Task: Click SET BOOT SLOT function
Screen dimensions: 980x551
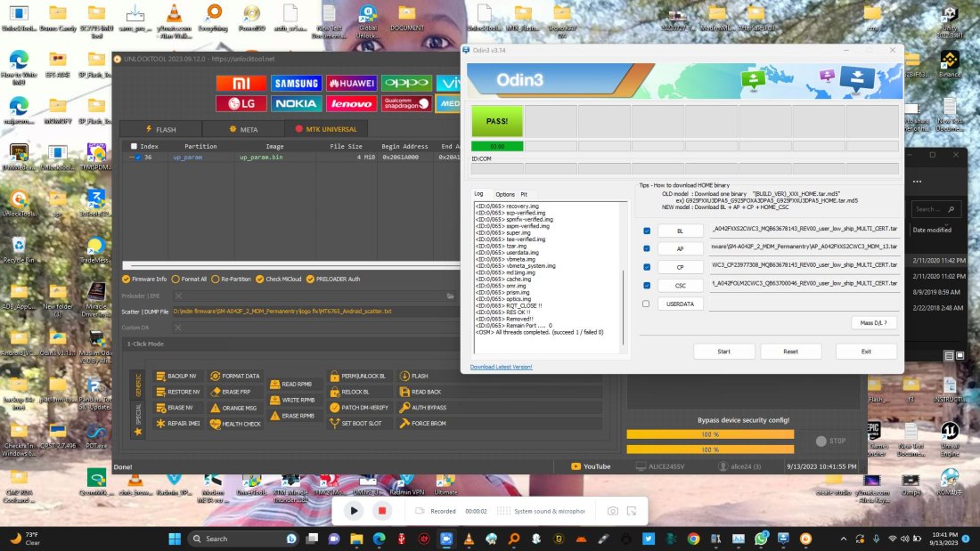Action: tap(355, 423)
